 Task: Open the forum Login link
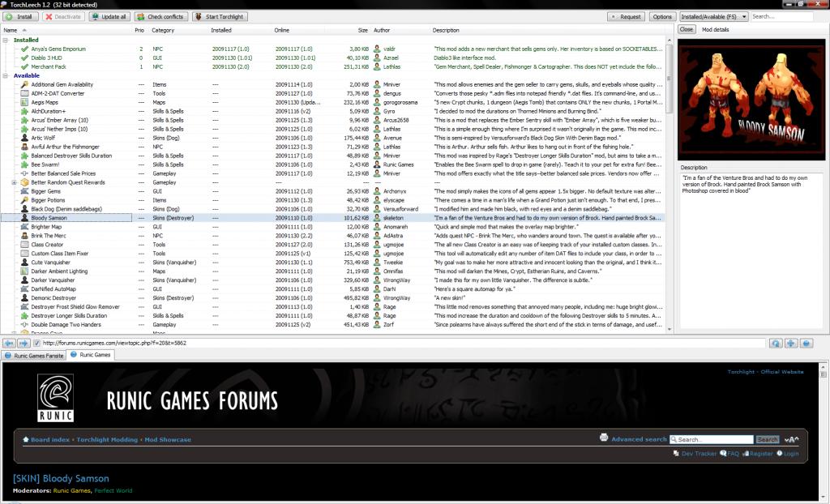(791, 454)
